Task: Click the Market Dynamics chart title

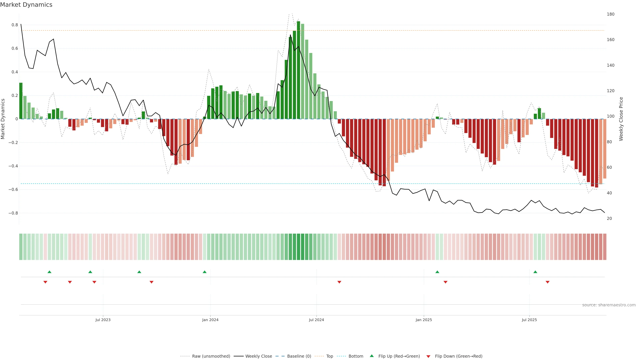Action: pos(26,5)
